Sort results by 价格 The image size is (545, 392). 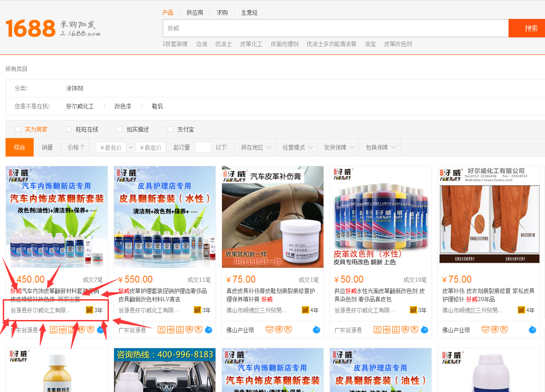point(75,147)
